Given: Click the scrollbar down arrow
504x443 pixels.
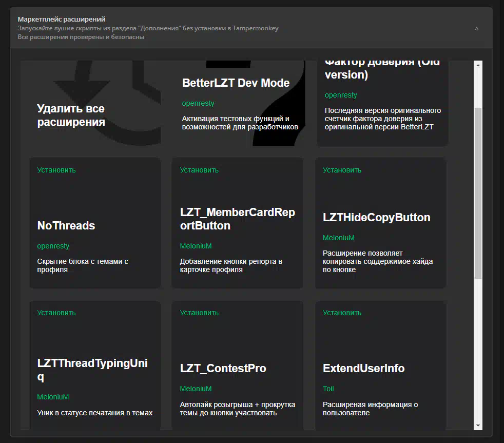Looking at the screenshot, I should coord(478,425).
